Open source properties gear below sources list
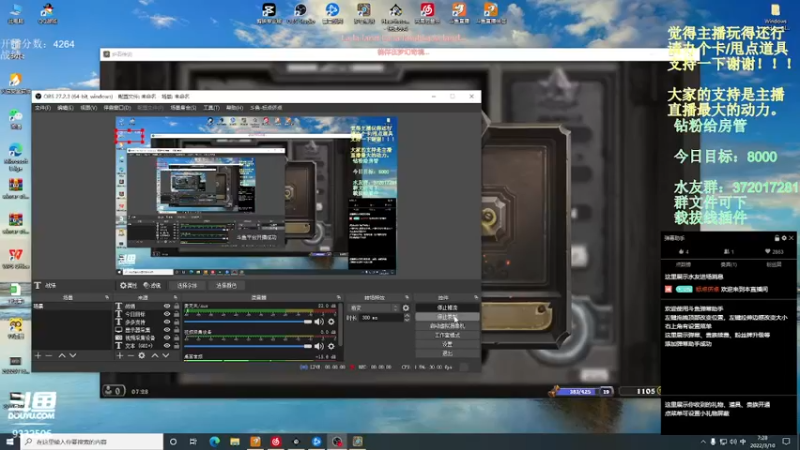 click(142, 355)
